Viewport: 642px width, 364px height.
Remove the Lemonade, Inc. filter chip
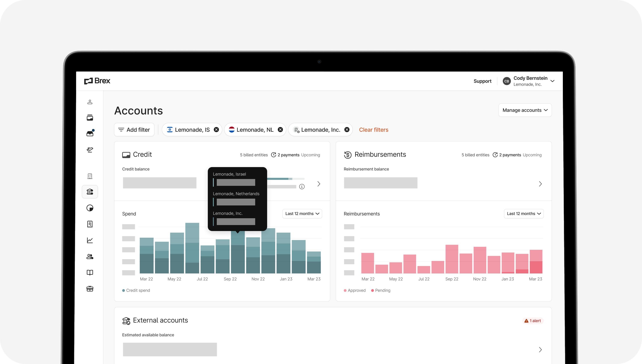(x=347, y=130)
